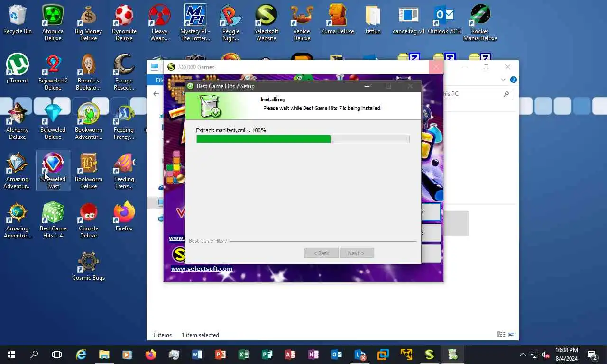
Task: Select the Outlook 2013 desktop shortcut
Action: (x=444, y=20)
